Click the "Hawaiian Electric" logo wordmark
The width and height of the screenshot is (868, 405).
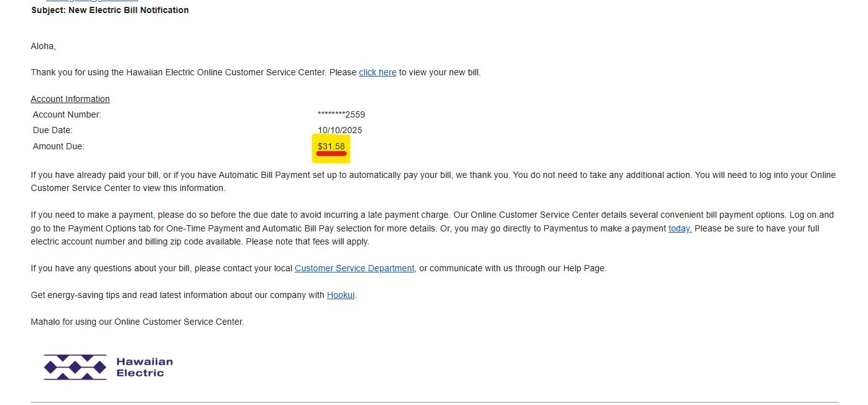coord(144,367)
